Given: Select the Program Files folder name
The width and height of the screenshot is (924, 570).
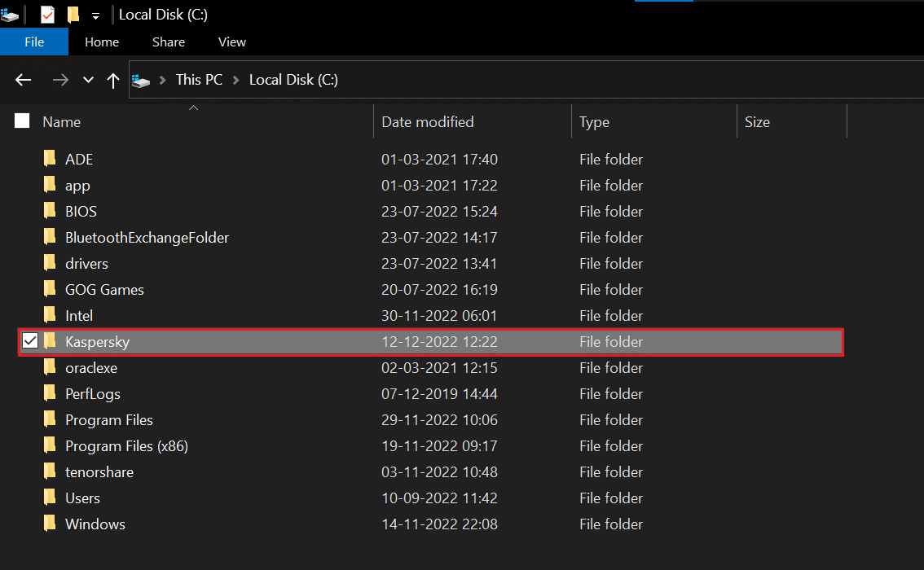Looking at the screenshot, I should pyautogui.click(x=109, y=420).
